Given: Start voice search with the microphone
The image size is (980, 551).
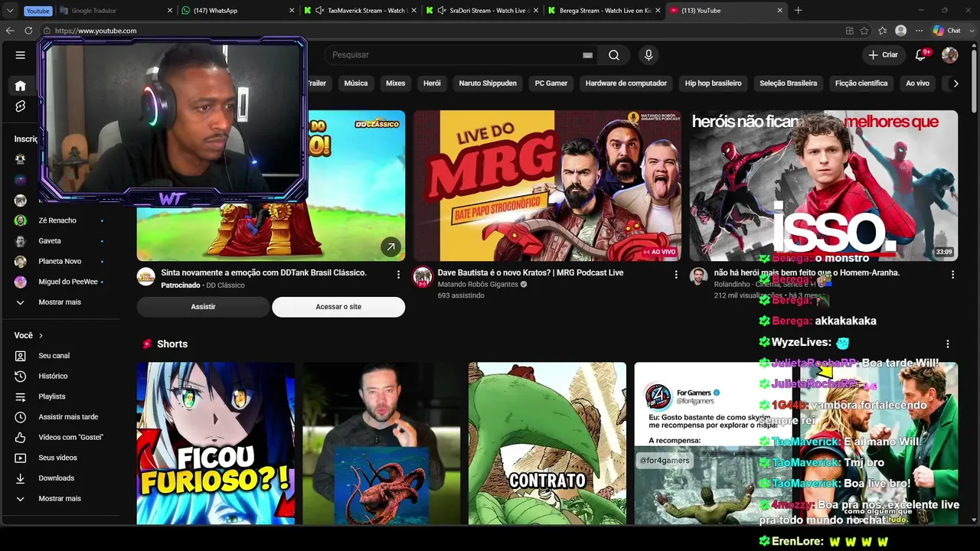Looking at the screenshot, I should 648,55.
